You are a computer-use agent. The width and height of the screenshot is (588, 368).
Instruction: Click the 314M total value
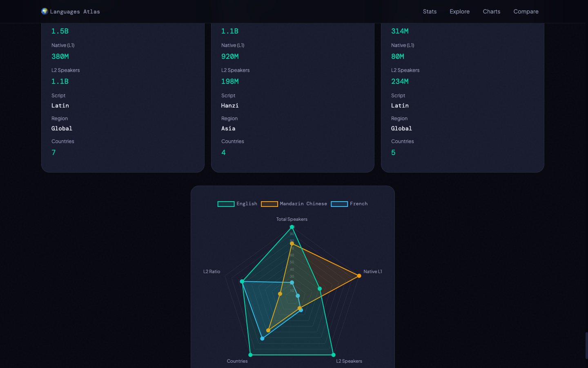point(400,31)
